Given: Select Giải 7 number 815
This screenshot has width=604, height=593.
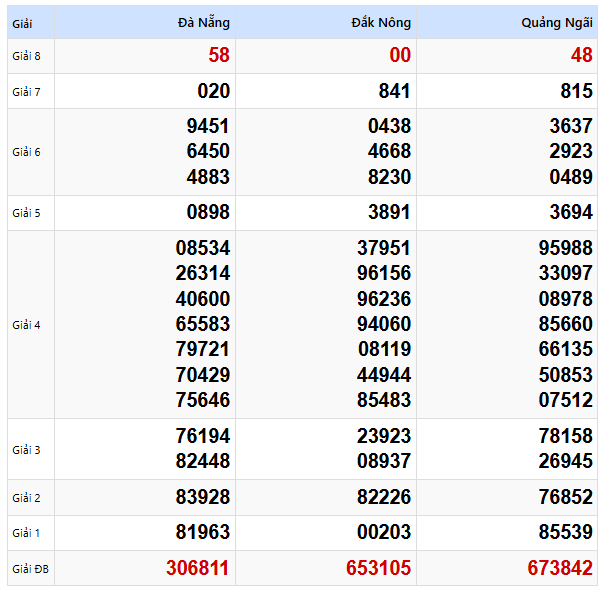Looking at the screenshot, I should coord(576,91).
